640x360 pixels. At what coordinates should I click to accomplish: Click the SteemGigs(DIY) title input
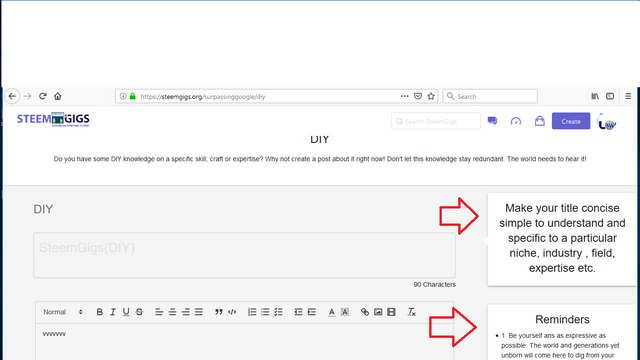244,256
